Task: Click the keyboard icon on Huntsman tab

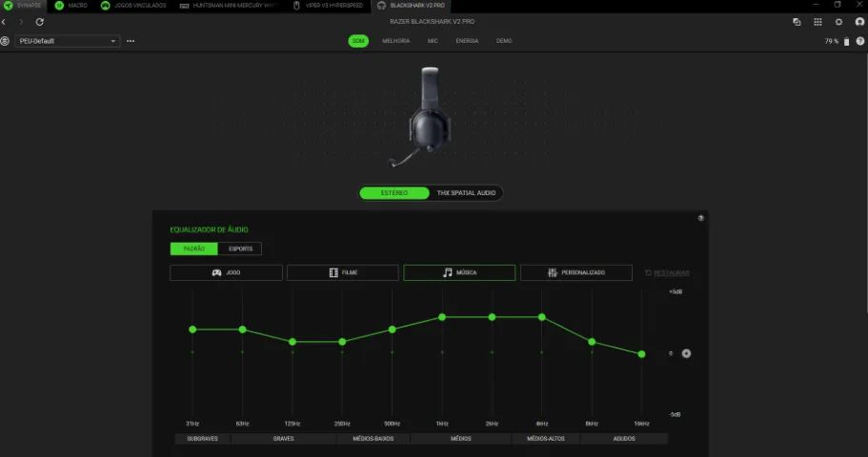Action: click(184, 6)
